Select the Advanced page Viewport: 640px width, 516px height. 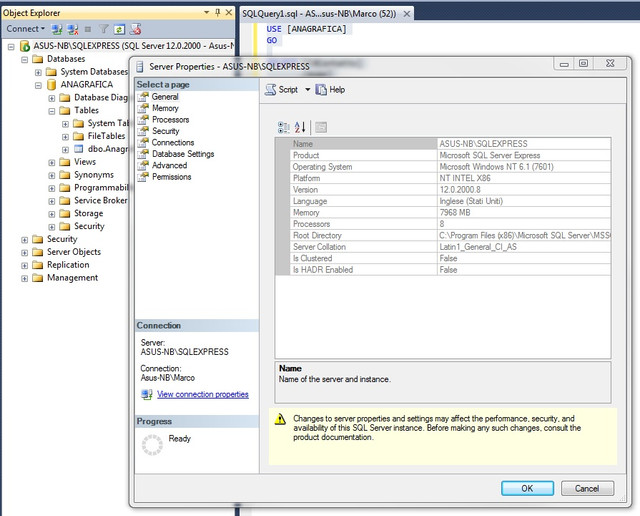(169, 165)
